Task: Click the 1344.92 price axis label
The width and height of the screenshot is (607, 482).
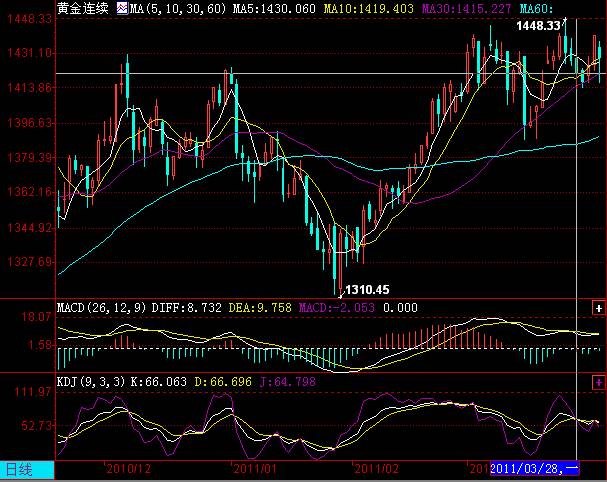Action: click(30, 227)
